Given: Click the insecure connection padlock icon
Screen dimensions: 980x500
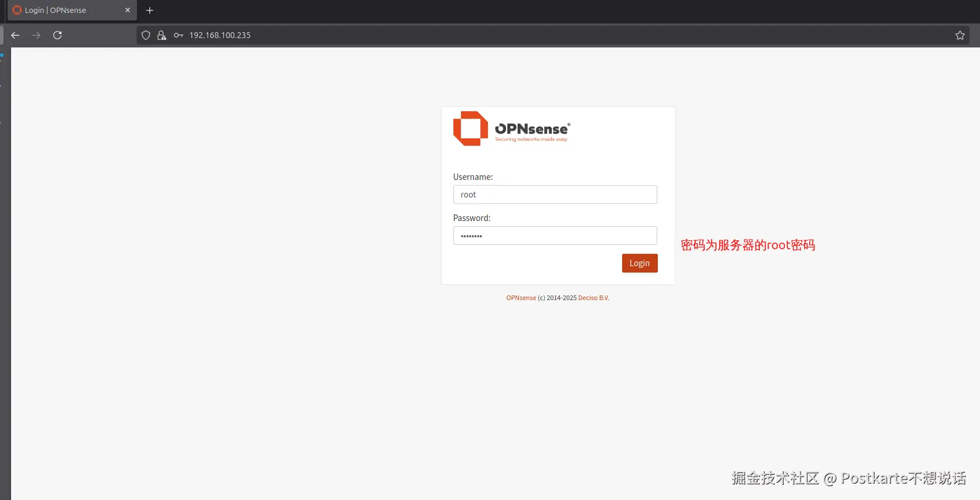Looking at the screenshot, I should coord(162,35).
